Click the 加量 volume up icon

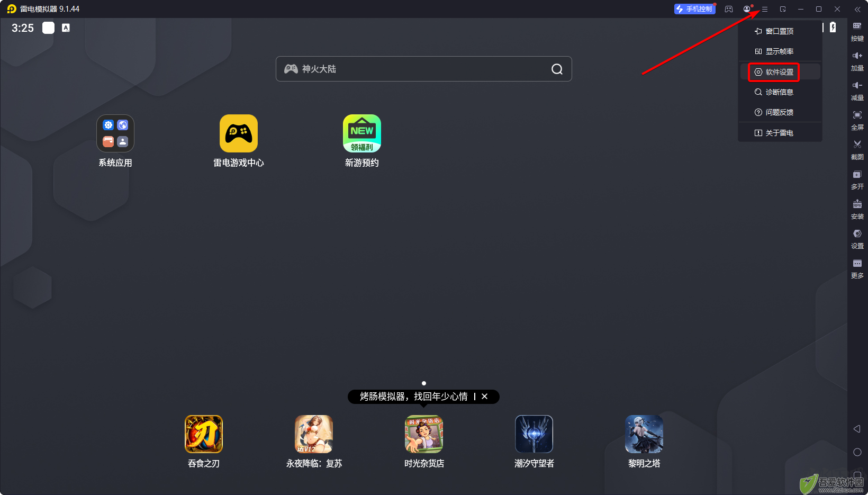click(x=857, y=61)
